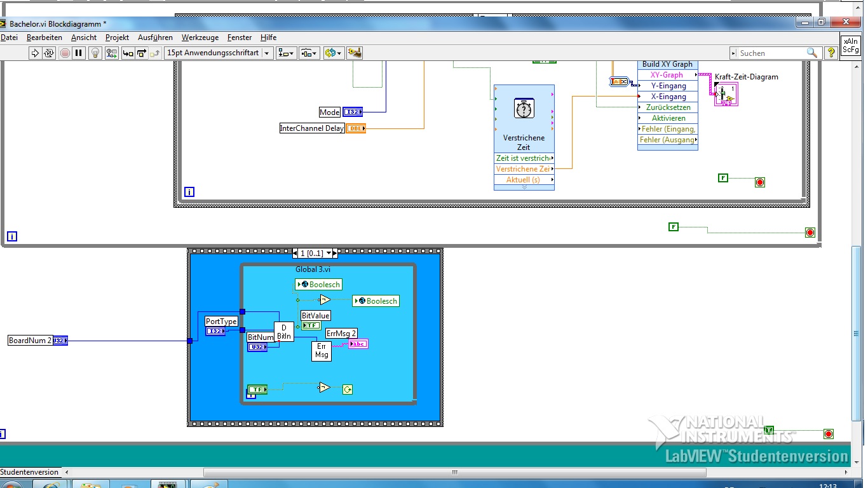Open the Bearbeiten menu
The width and height of the screenshot is (868, 488).
tap(44, 37)
